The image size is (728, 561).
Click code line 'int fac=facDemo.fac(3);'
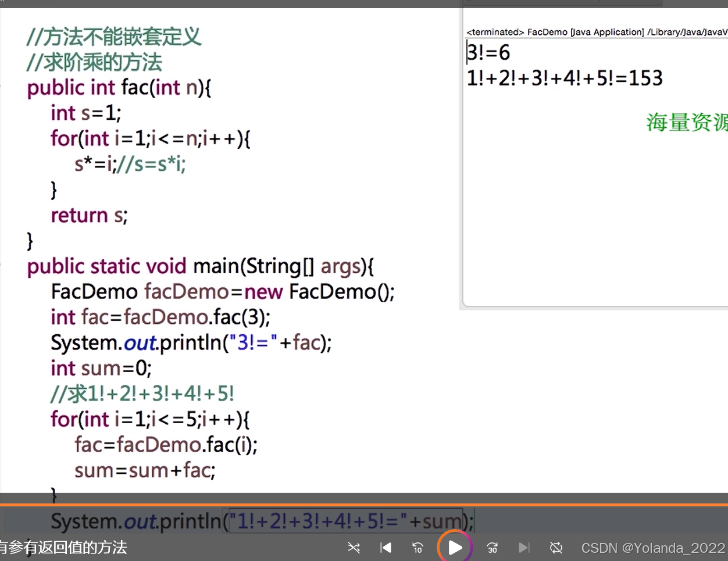tap(160, 317)
